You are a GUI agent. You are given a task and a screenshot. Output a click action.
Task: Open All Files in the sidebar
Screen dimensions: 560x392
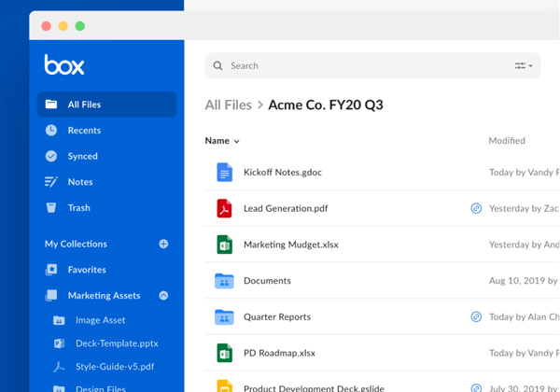coord(106,105)
